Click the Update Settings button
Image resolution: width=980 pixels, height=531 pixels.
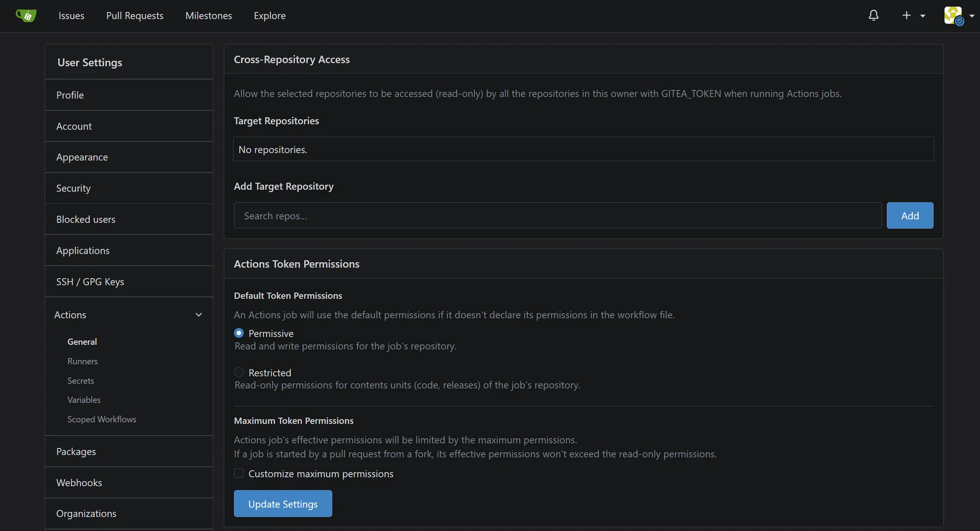[x=283, y=504]
